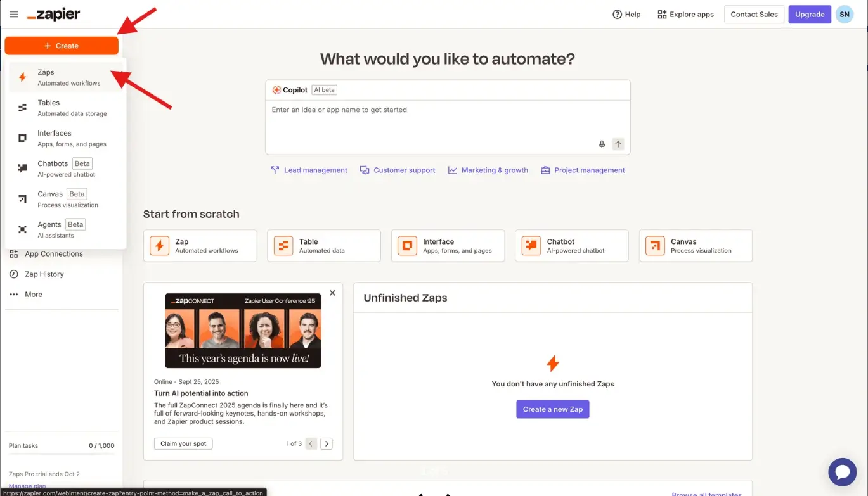
Task: Select Agents Beta in the Create menu
Action: (65, 229)
